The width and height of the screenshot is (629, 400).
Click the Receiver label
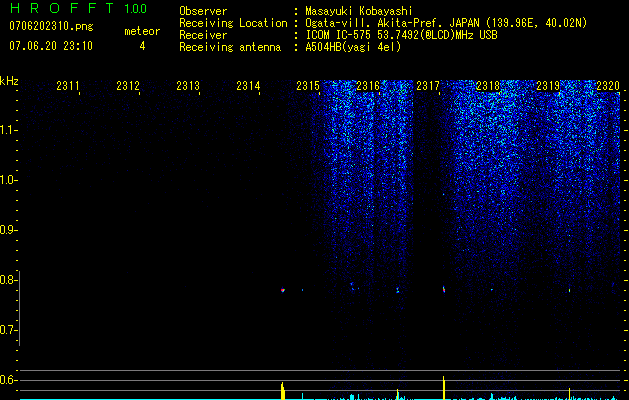pos(203,35)
